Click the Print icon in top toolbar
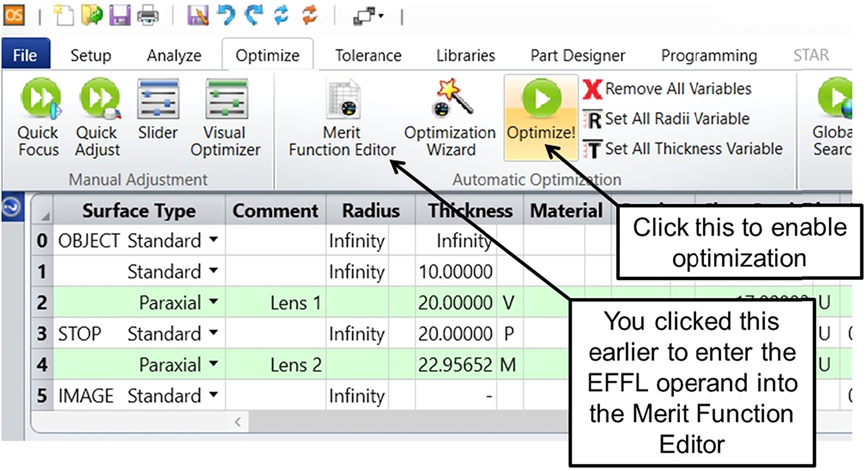This screenshot has height=471, width=868. click(x=147, y=16)
